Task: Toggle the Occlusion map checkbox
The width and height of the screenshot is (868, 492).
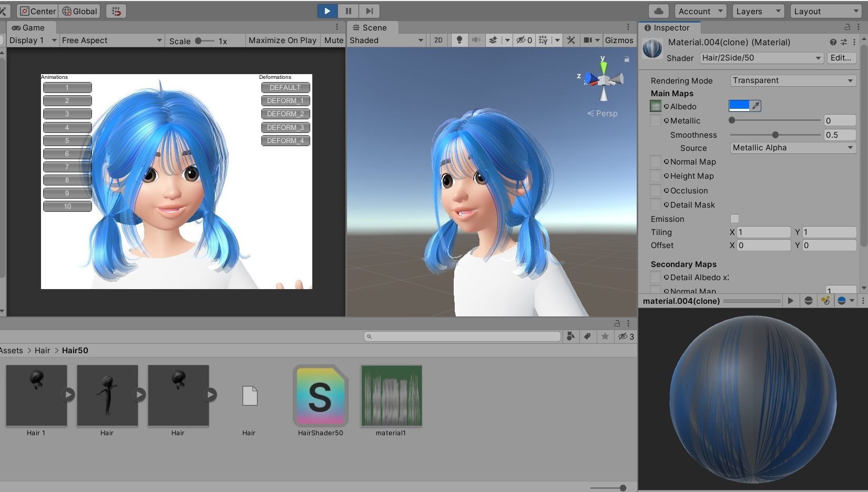Action: point(655,190)
